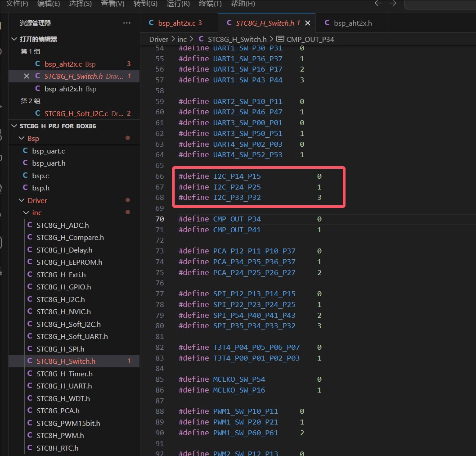Image resolution: width=476 pixels, height=456 pixels.
Task: Open STC8G_H_Delay.h file
Action: [x=74, y=250]
